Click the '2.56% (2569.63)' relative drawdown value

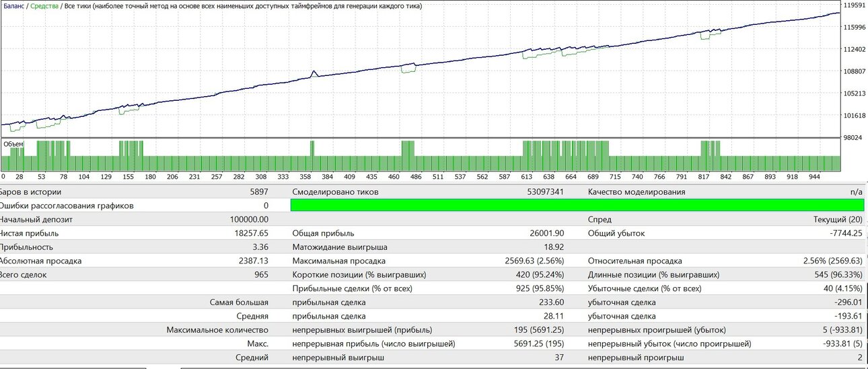[833, 261]
